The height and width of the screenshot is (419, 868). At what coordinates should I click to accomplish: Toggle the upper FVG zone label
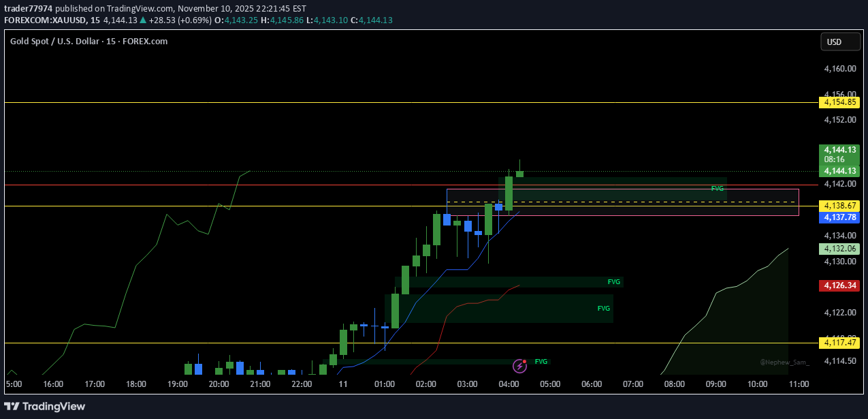(x=718, y=188)
